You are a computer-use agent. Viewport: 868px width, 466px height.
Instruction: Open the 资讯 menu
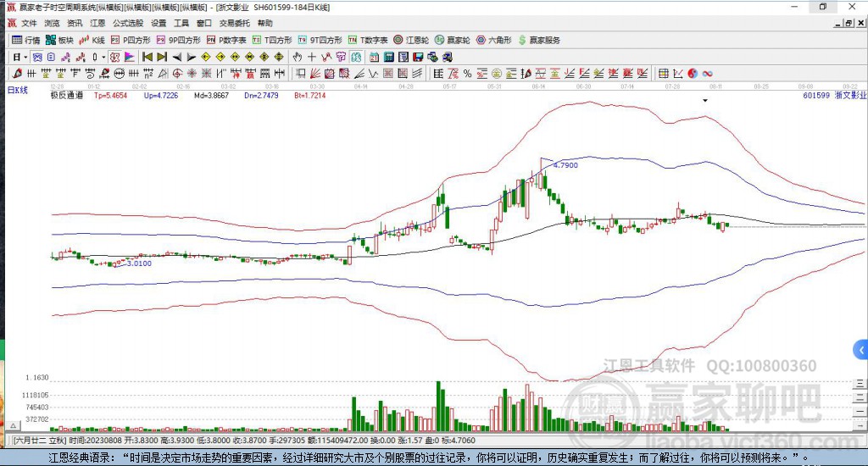tap(75, 23)
